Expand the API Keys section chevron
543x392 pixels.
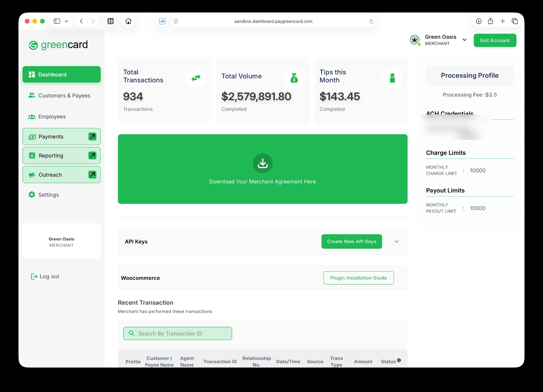pos(397,242)
